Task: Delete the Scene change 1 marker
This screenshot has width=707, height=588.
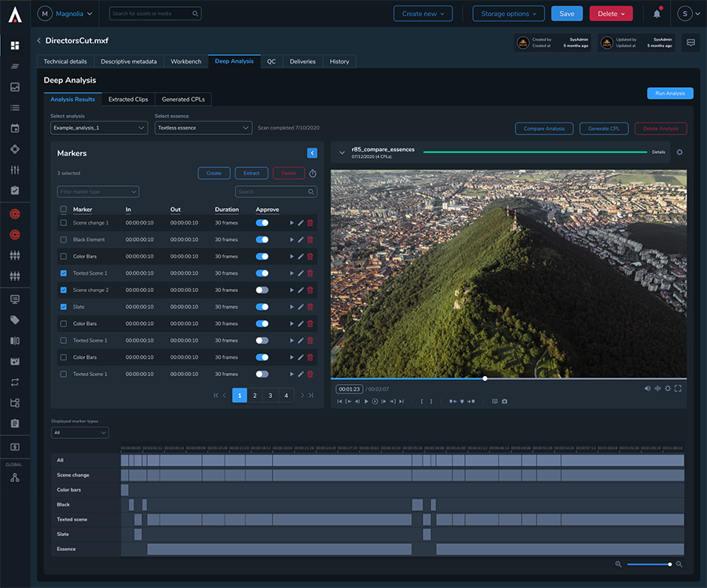Action: pos(310,223)
